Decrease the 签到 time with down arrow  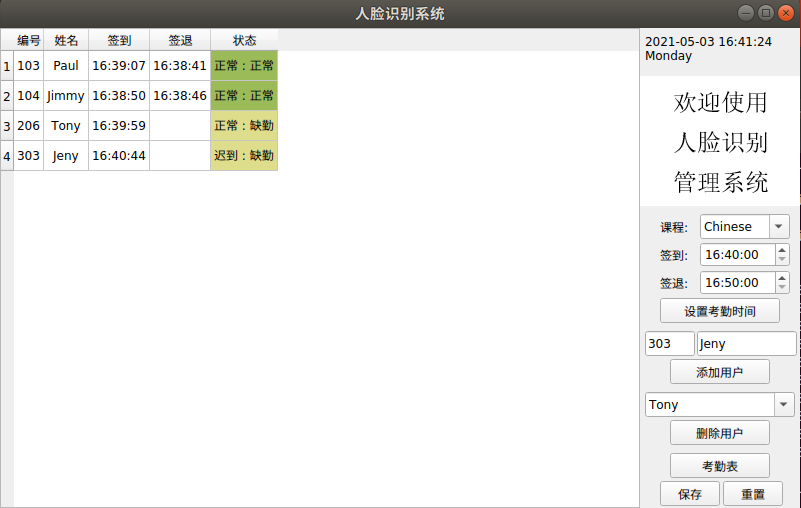point(782,260)
